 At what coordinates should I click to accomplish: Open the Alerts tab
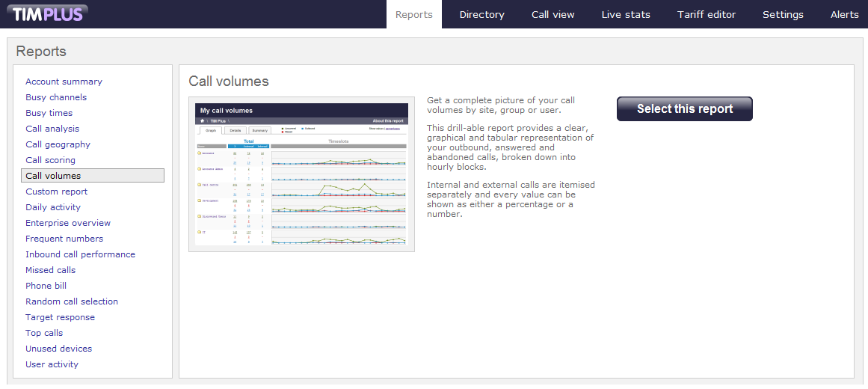coord(844,14)
